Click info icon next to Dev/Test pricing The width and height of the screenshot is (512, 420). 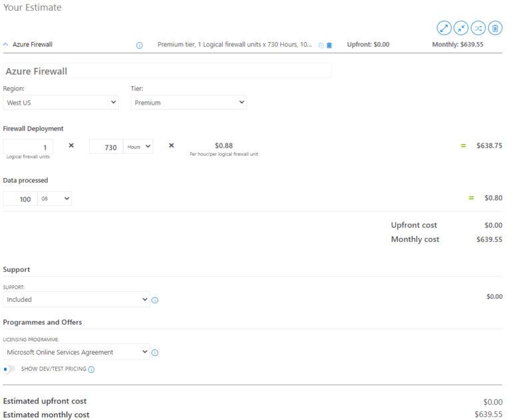coord(91,369)
